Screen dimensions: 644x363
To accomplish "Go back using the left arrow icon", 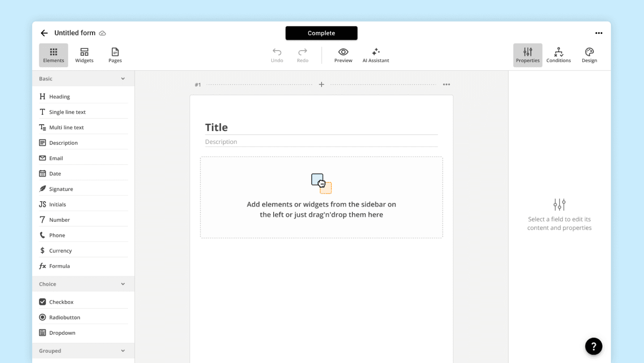I will [x=44, y=33].
